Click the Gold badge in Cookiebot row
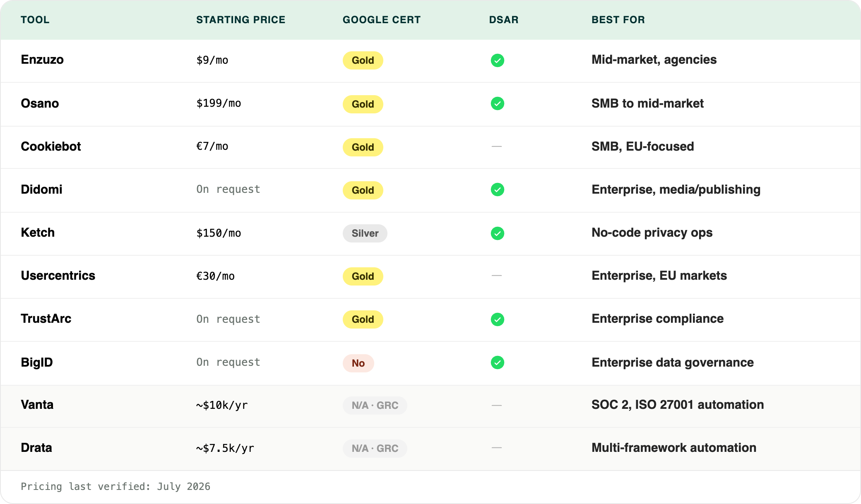Image resolution: width=861 pixels, height=504 pixels. 363,147
